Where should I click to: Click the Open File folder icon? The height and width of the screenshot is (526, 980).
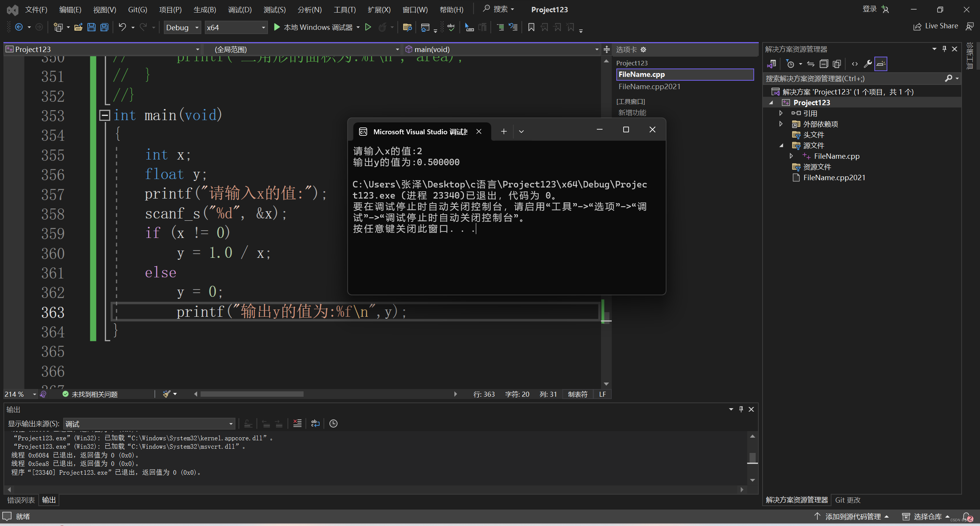point(78,27)
